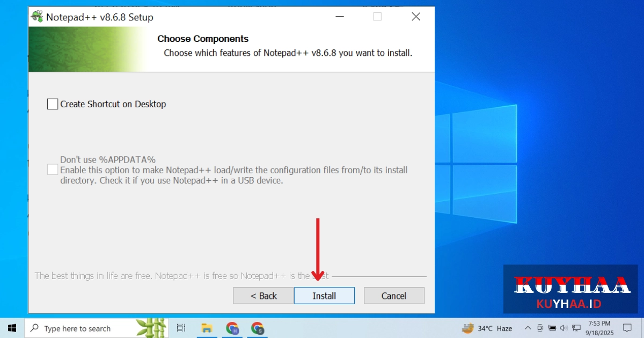Screen dimensions: 644x338
Task: Go back with the < Back button
Action: (264, 296)
